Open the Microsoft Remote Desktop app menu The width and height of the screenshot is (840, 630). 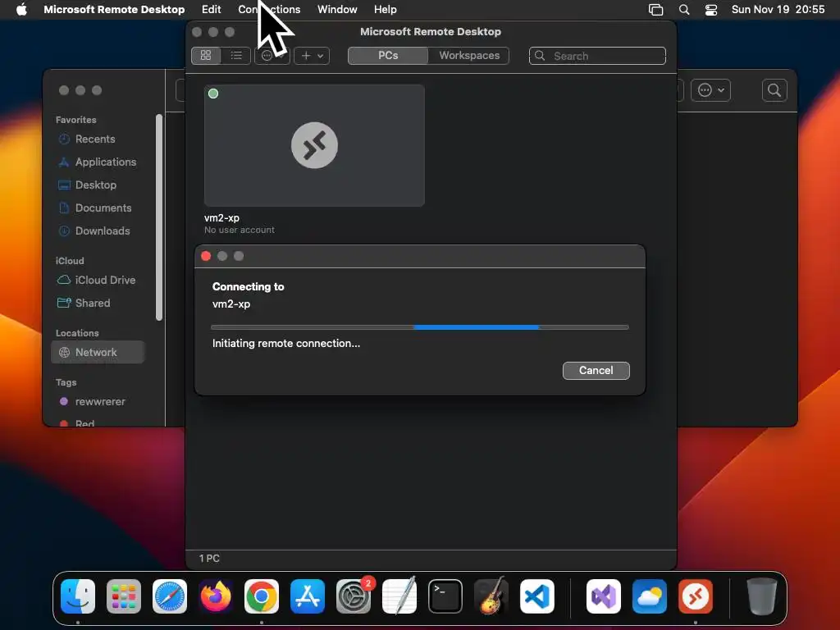click(x=114, y=10)
